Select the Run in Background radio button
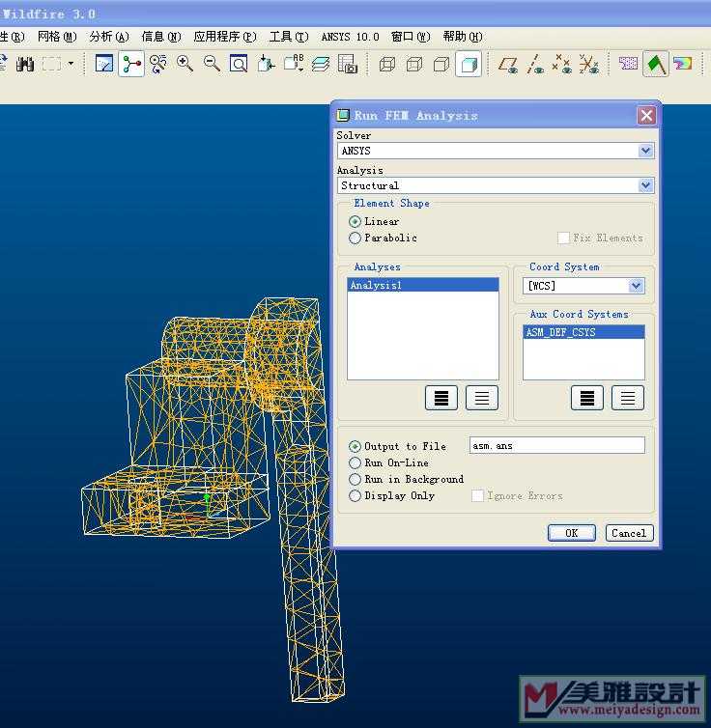Viewport: 711px width, 728px height. (x=355, y=479)
